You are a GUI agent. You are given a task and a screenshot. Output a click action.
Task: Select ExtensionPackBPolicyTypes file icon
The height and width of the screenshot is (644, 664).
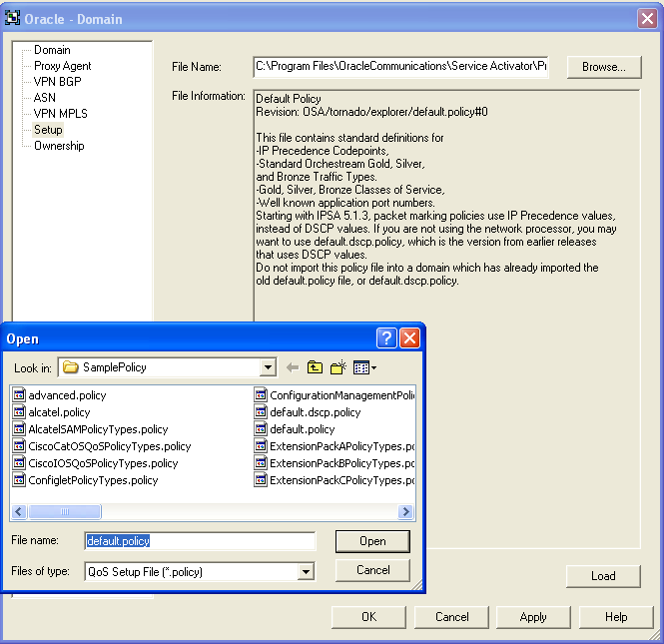[261, 462]
